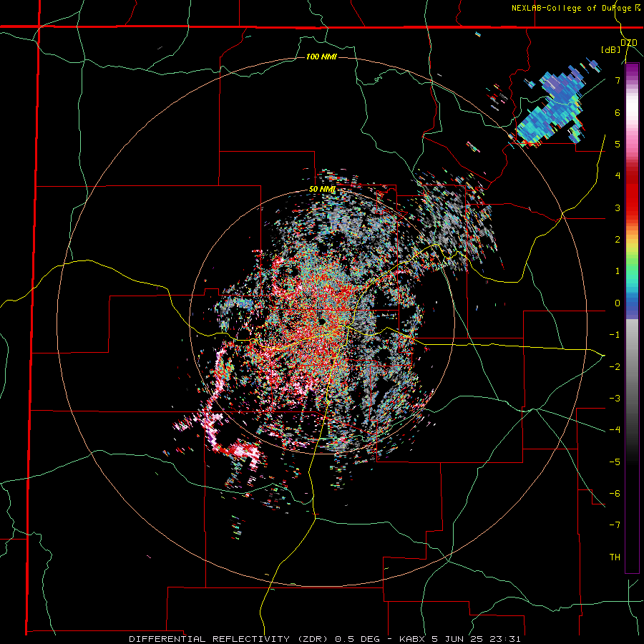Click the 50 NMI range ring label
Screen dimensions: 644x644
(322, 190)
